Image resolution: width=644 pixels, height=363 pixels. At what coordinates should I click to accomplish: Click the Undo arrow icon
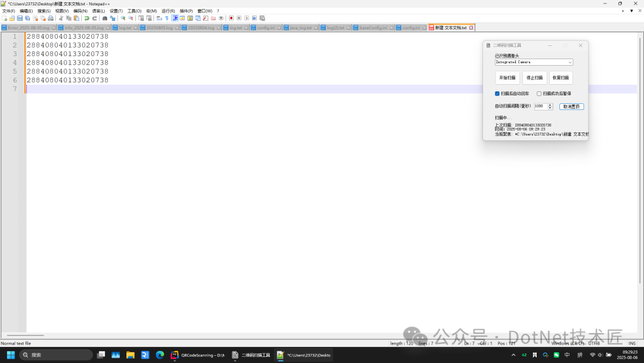tap(87, 19)
